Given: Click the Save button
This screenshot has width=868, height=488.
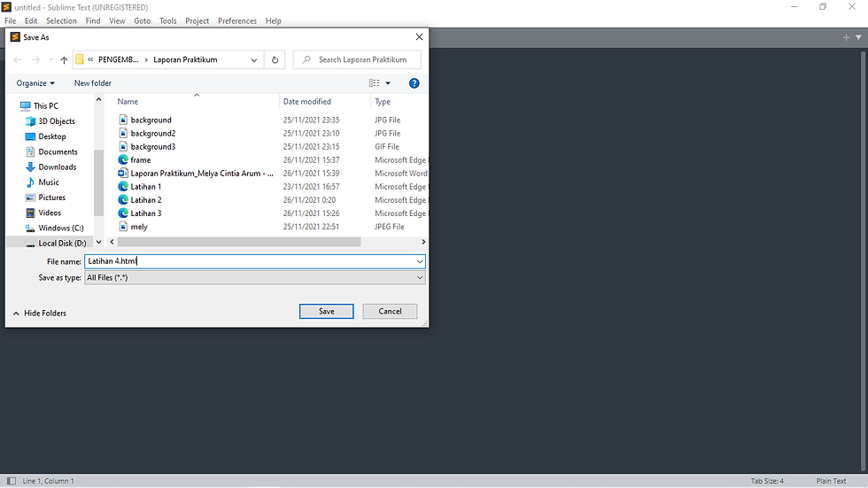Looking at the screenshot, I should point(326,312).
